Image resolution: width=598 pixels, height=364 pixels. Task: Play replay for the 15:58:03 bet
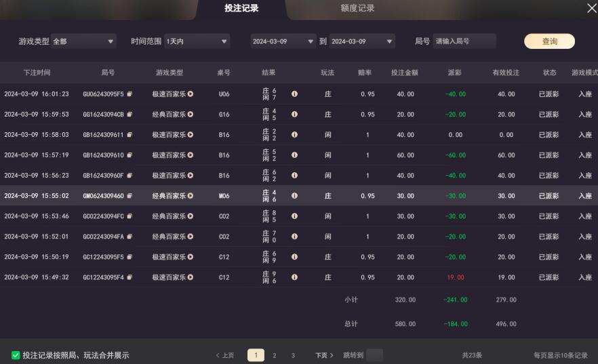click(191, 134)
